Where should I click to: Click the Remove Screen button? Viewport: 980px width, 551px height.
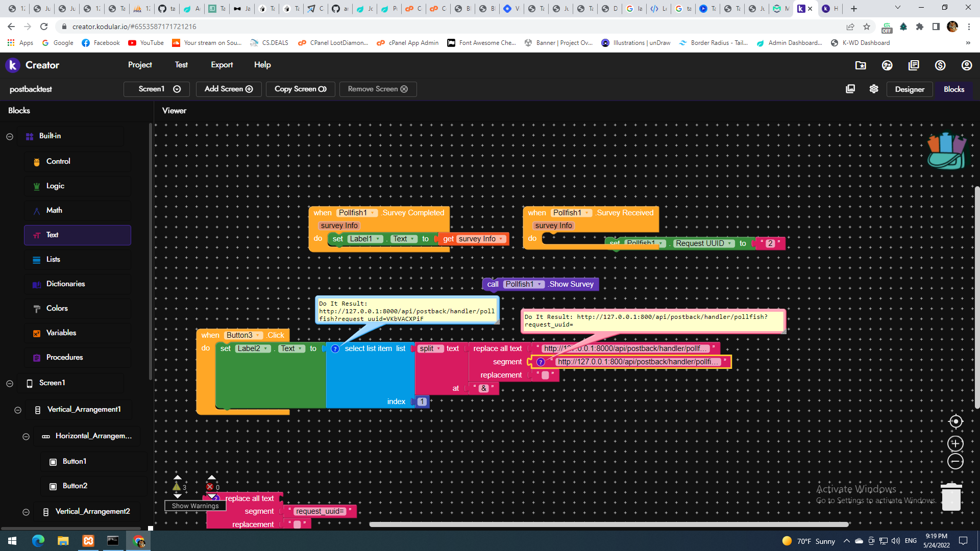click(378, 89)
